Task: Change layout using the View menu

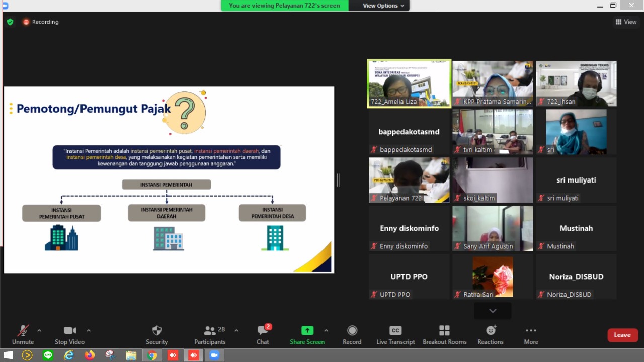Action: pos(626,22)
